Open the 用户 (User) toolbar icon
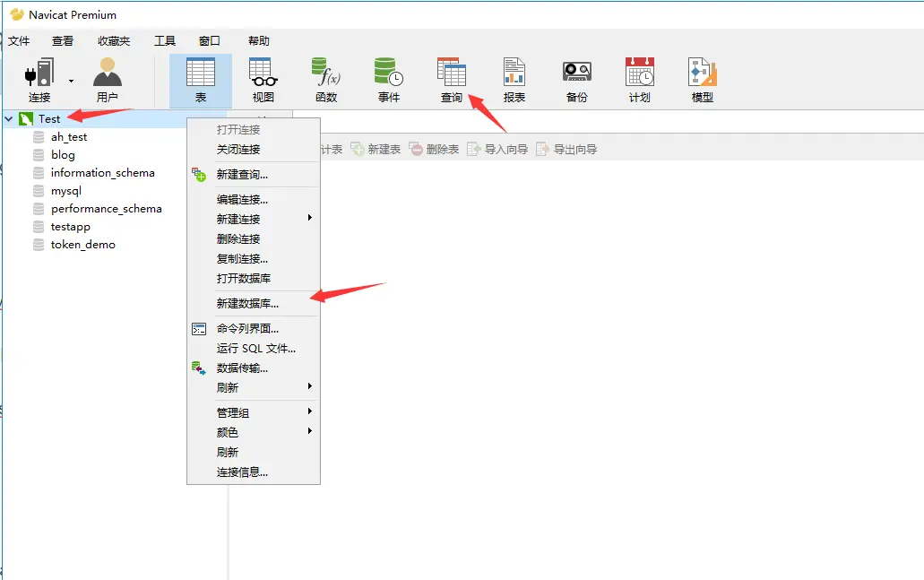Screen dimensions: 924x580 pyautogui.click(x=108, y=80)
